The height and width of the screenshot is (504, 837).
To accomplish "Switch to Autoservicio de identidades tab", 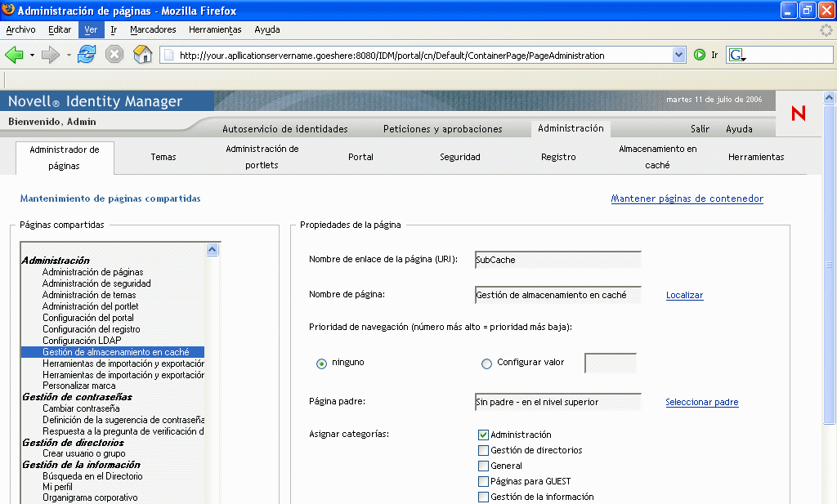I will 285,129.
